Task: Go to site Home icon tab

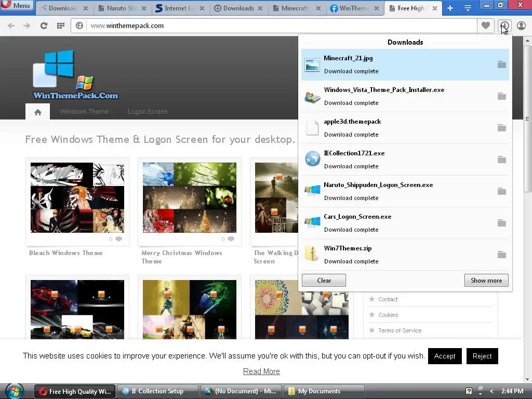Action: tap(37, 112)
